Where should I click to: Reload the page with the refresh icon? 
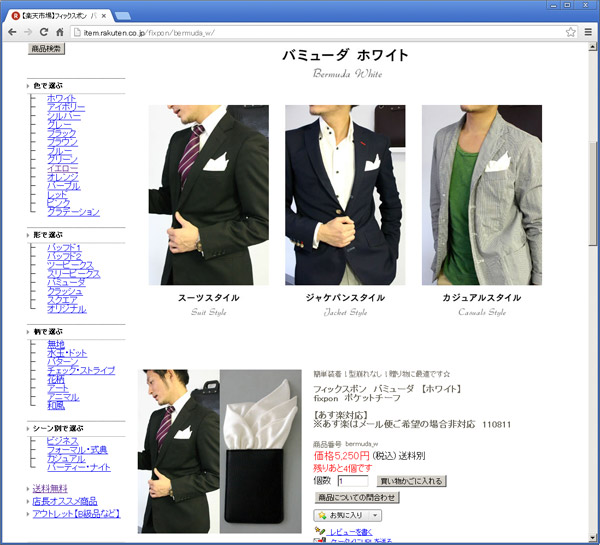pyautogui.click(x=44, y=32)
